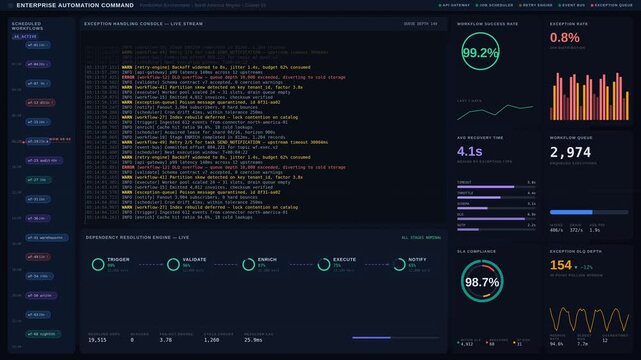641x360 pixels.
Task: Select the wf-54 workflow pill
Action: pyautogui.click(x=39, y=276)
